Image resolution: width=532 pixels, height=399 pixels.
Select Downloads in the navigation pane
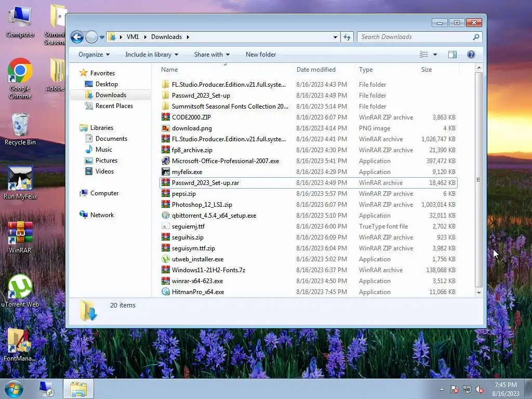110,95
